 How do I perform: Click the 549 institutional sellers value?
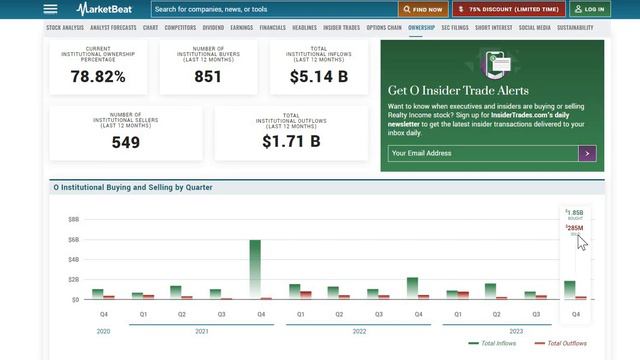[126, 142]
